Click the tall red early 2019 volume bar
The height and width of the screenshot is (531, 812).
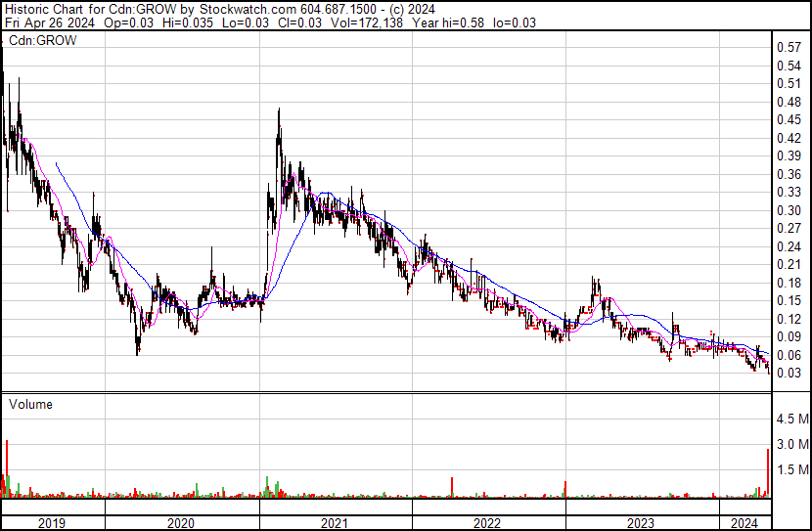[x=7, y=468]
